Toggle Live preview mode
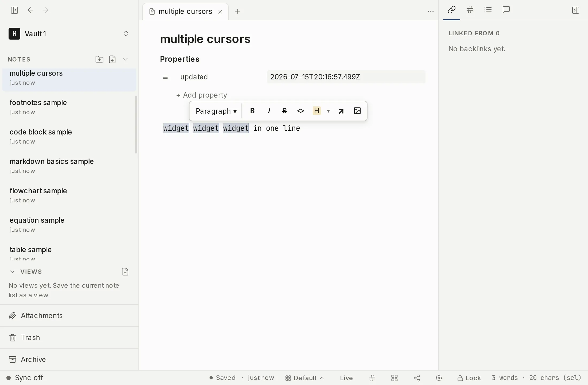Screen dimensions: 588x385 [x=346, y=378]
